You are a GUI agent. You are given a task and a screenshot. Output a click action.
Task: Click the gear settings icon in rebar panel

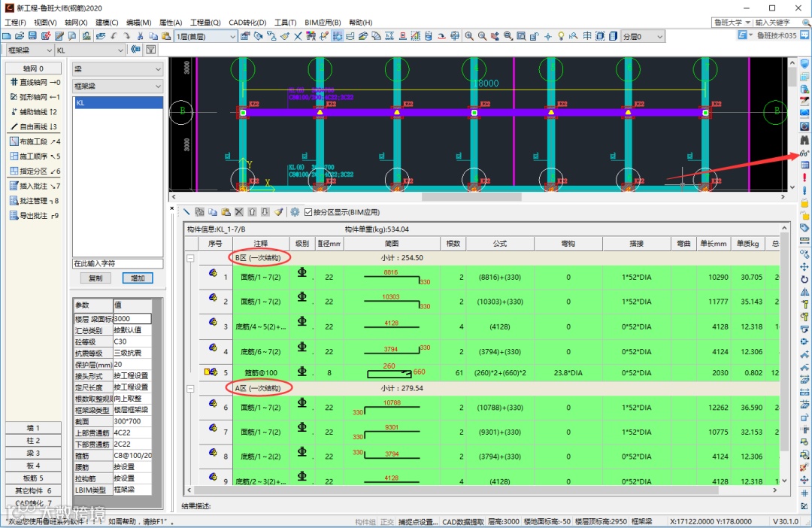point(295,213)
